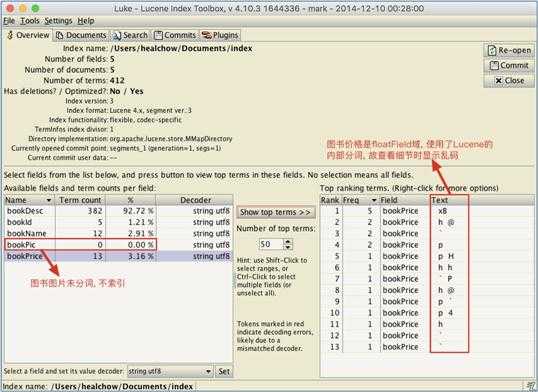Open the File menu
Viewport: 538px width, 392px height.
(x=9, y=21)
